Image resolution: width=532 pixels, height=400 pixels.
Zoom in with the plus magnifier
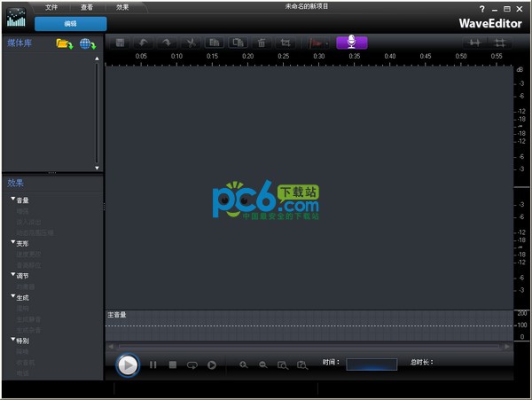coord(243,365)
